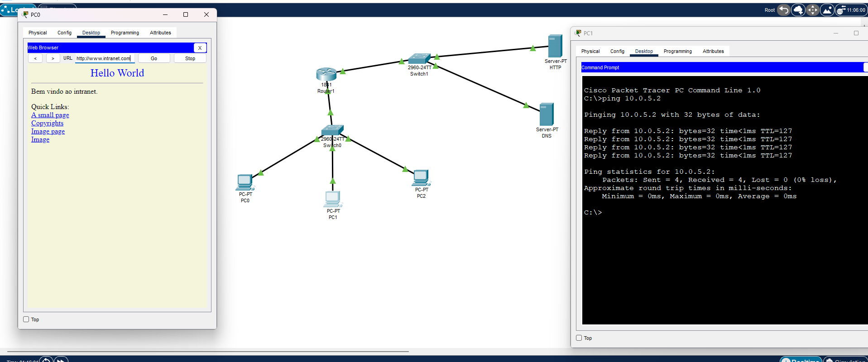The height and width of the screenshot is (362, 868).
Task: Click the Go button in Web Browser
Action: (x=154, y=58)
